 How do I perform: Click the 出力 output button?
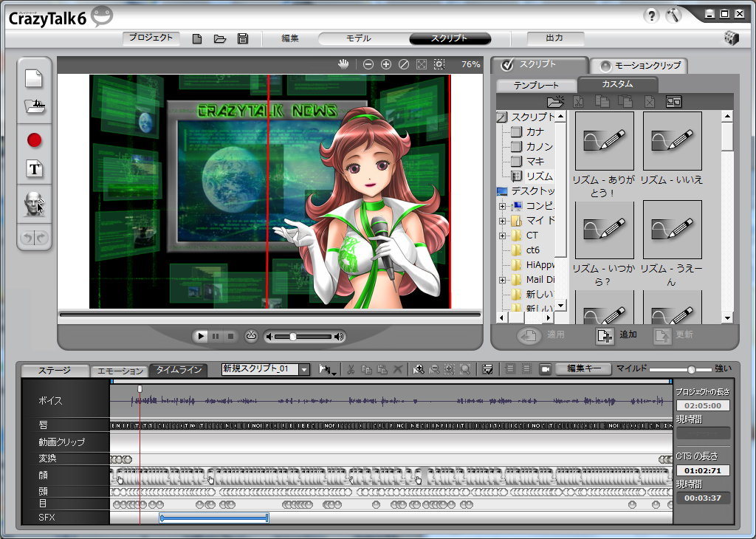click(x=555, y=38)
